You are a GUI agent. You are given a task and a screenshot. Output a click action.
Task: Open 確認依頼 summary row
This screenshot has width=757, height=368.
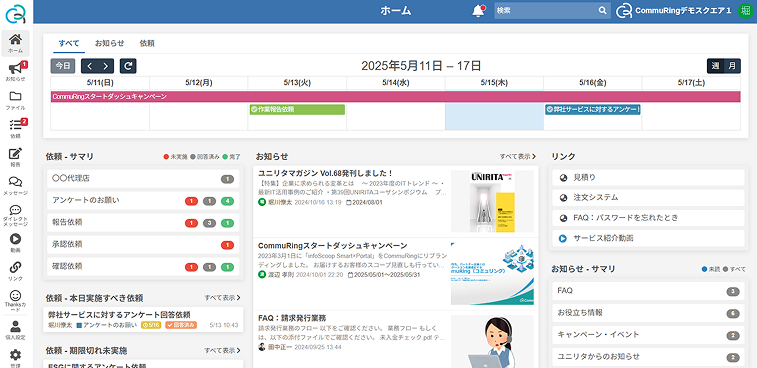(143, 267)
